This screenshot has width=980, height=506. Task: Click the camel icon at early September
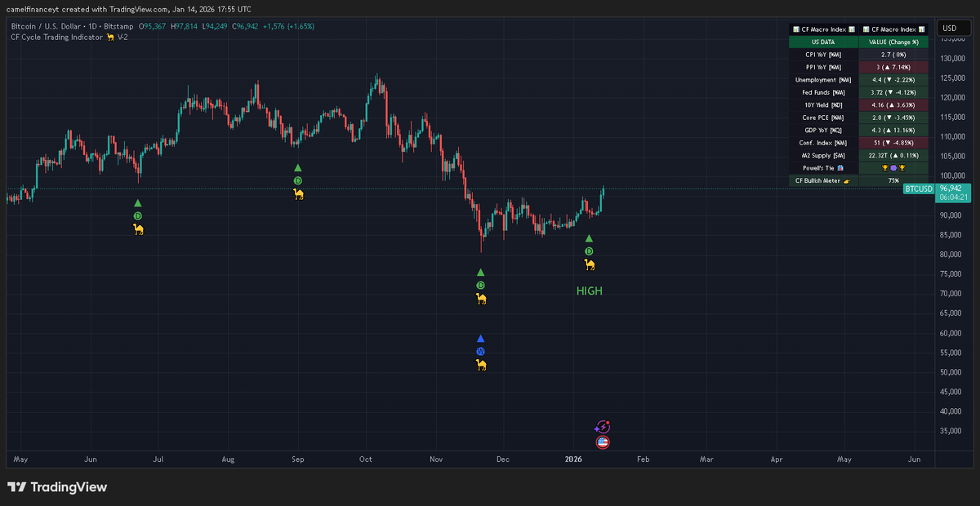click(298, 193)
